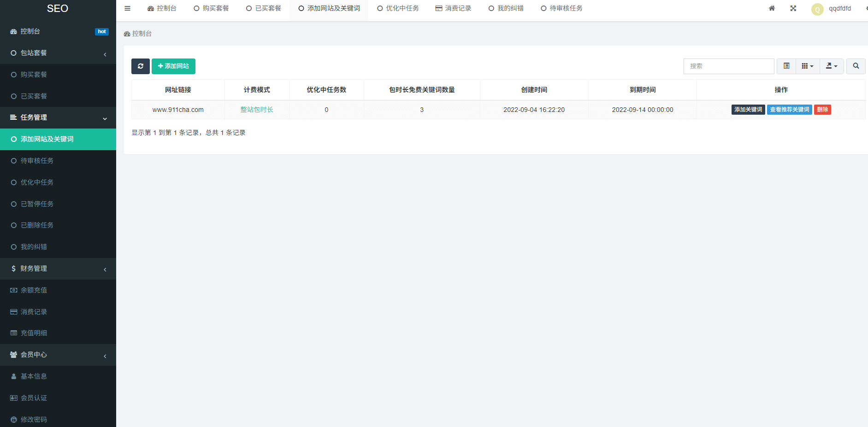Click 查看推荐关键词 in operations column

pyautogui.click(x=789, y=110)
